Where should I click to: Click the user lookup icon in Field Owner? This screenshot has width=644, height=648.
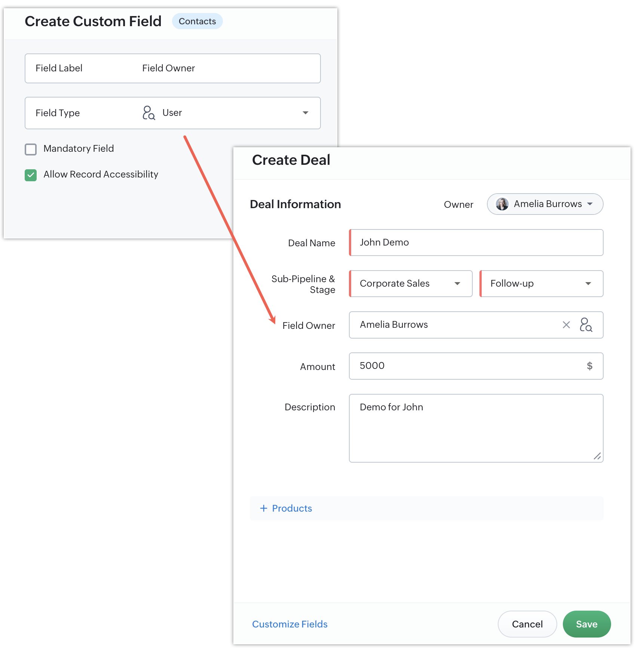(586, 325)
